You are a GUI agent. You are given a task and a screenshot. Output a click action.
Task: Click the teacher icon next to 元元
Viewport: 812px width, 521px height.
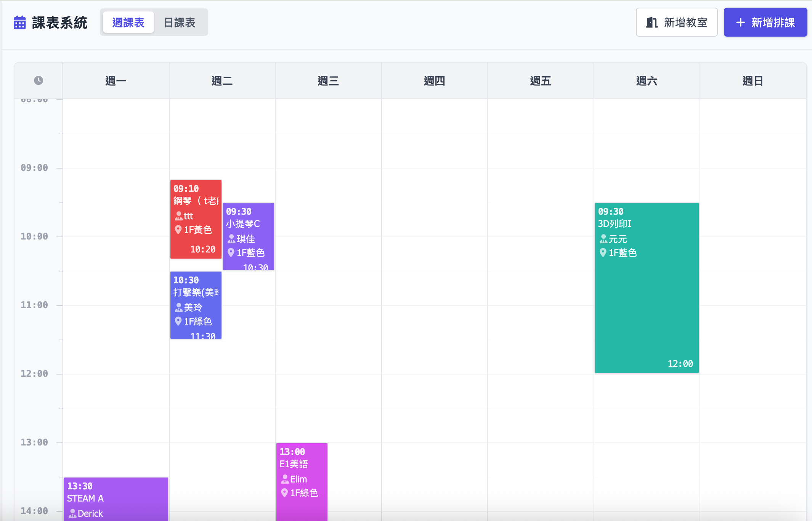[603, 239]
